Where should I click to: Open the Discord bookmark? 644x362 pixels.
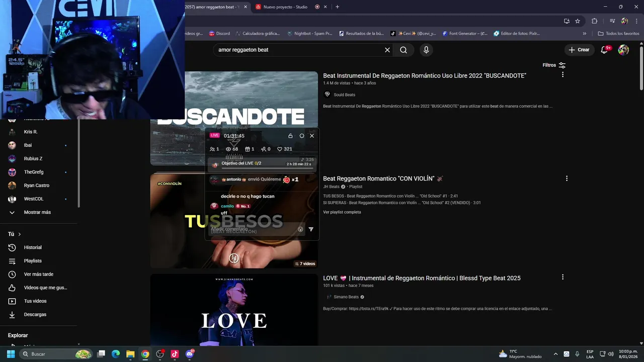pos(219,34)
